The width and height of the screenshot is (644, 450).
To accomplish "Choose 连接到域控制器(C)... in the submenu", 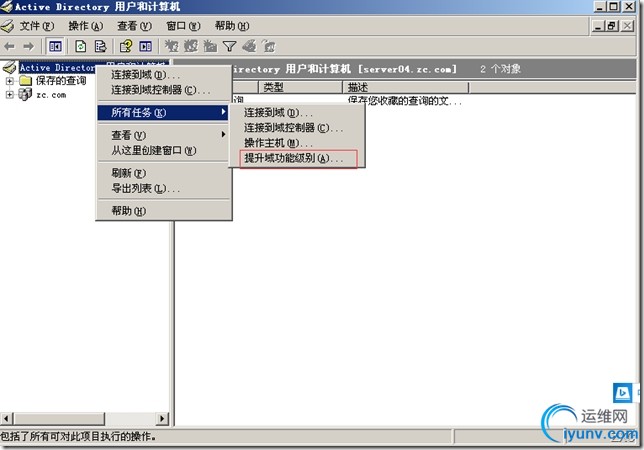I will click(297, 128).
